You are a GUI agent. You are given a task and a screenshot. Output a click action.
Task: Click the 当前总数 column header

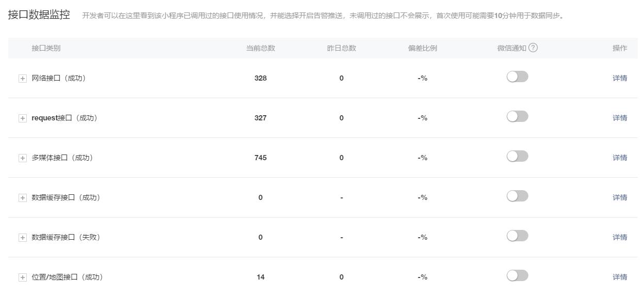(x=260, y=48)
